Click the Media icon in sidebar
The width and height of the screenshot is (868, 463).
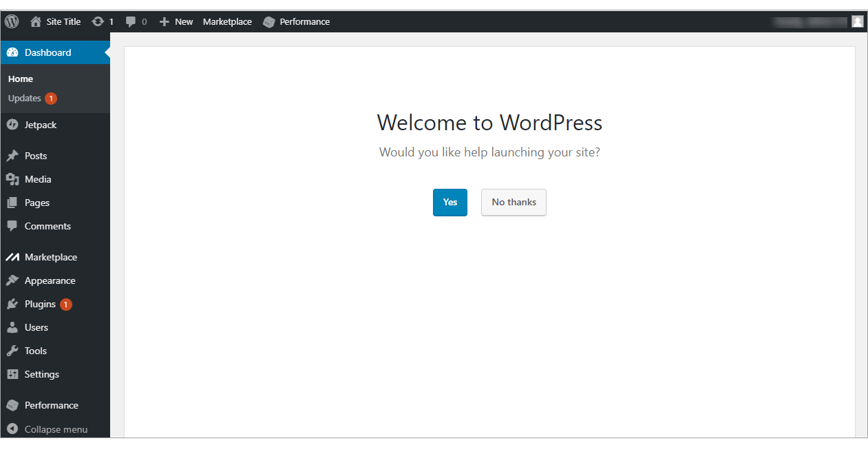pyautogui.click(x=12, y=179)
